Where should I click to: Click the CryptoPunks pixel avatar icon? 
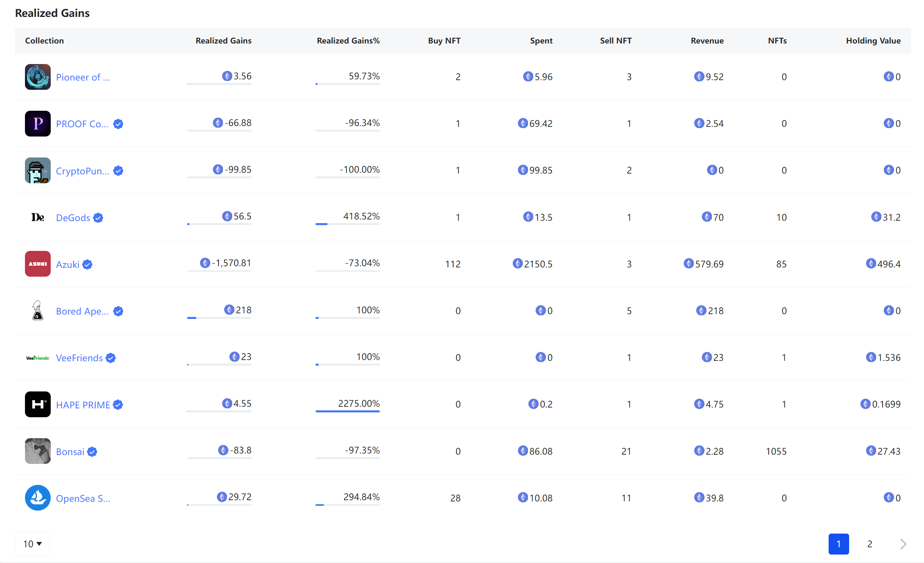[37, 170]
